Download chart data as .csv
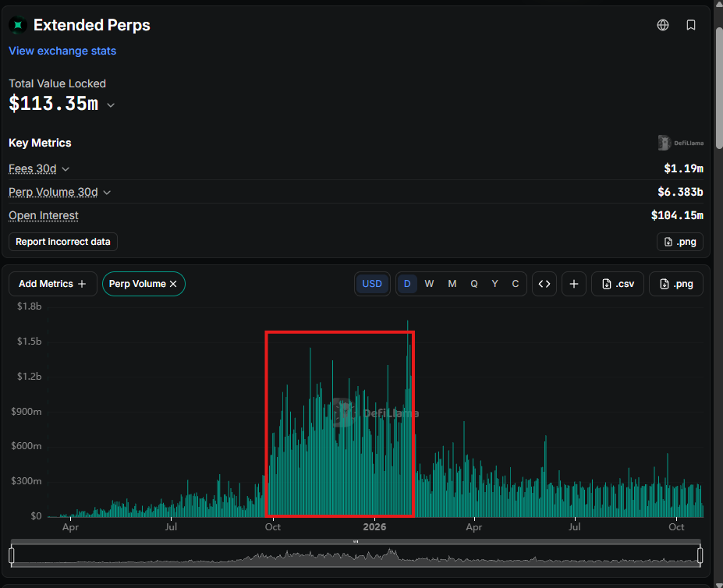 pos(618,284)
